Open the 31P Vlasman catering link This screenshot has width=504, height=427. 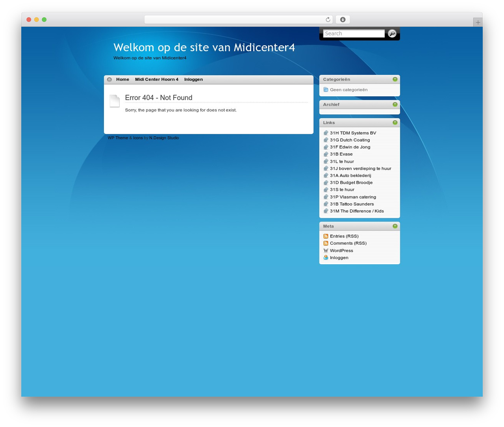353,197
